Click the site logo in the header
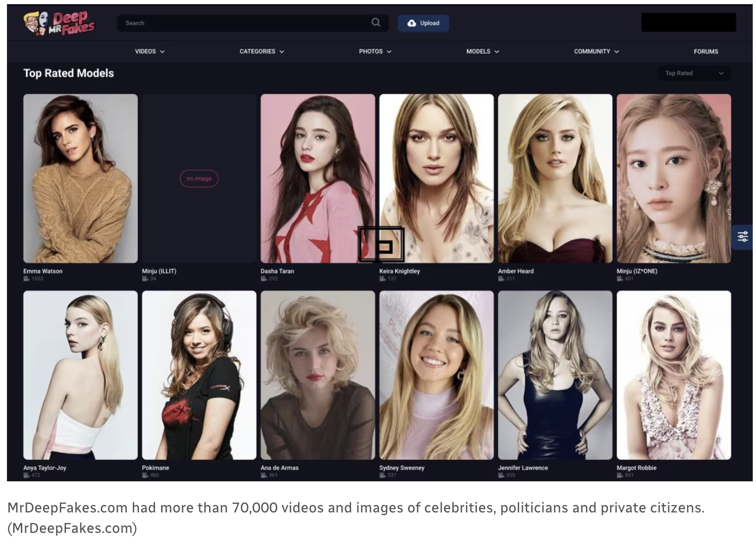 59,23
